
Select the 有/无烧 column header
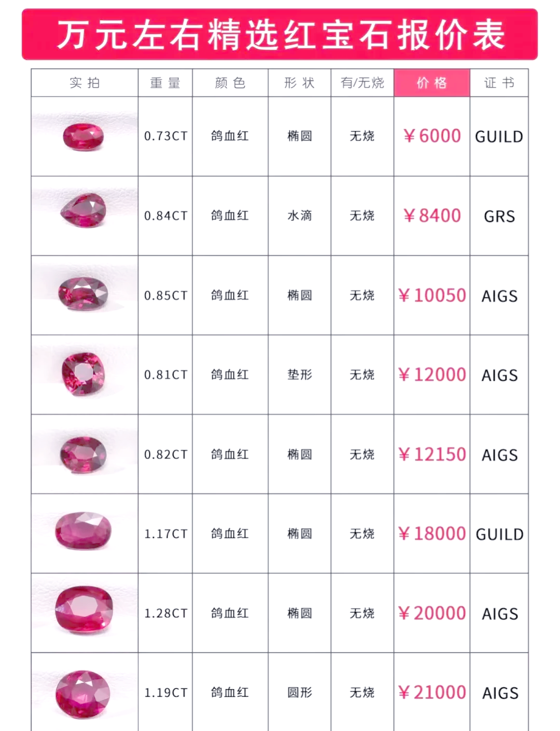point(362,83)
